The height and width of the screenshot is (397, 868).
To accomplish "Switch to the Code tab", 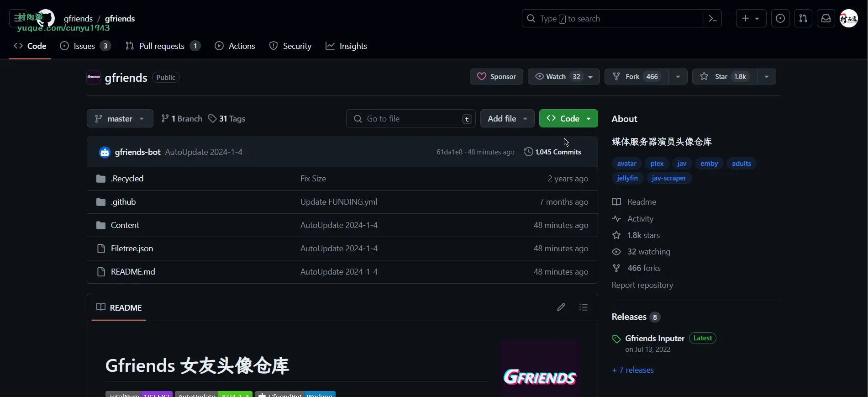I will tap(30, 46).
